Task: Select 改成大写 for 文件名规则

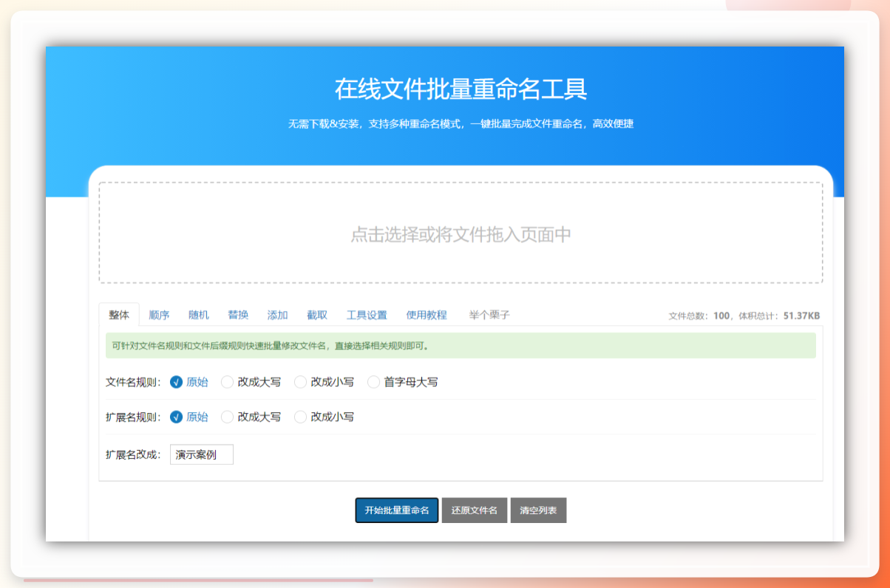Action: point(251,382)
